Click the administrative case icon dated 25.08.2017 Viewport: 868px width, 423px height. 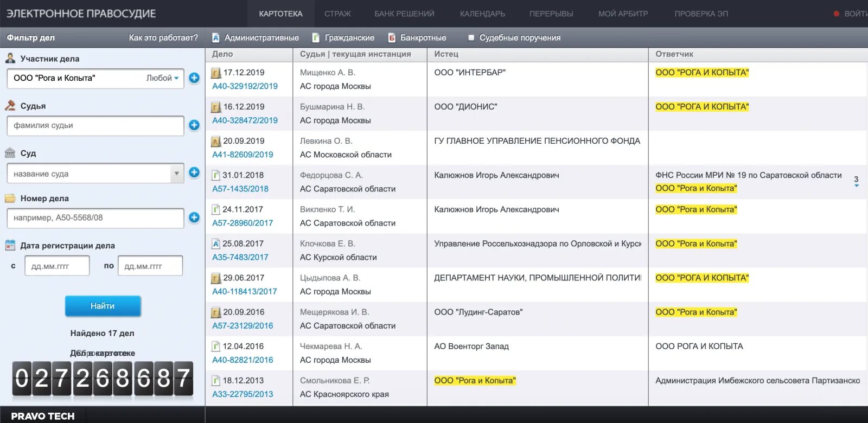click(x=216, y=243)
